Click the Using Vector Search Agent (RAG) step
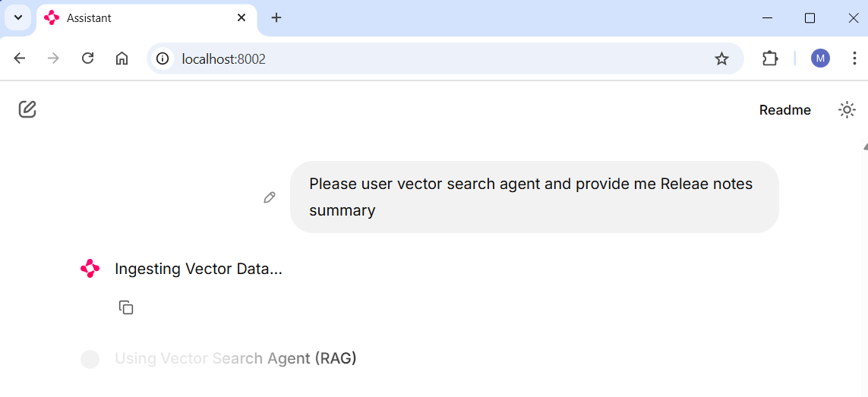The height and width of the screenshot is (397, 868). point(236,358)
